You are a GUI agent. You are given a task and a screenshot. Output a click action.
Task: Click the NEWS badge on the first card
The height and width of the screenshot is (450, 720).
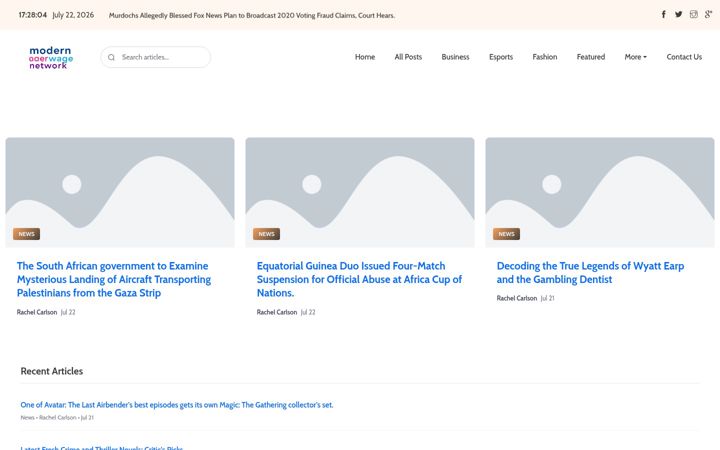[x=27, y=234]
